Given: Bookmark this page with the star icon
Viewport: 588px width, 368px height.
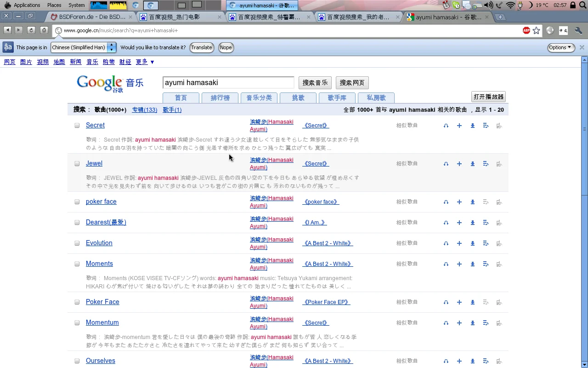Looking at the screenshot, I should [536, 30].
